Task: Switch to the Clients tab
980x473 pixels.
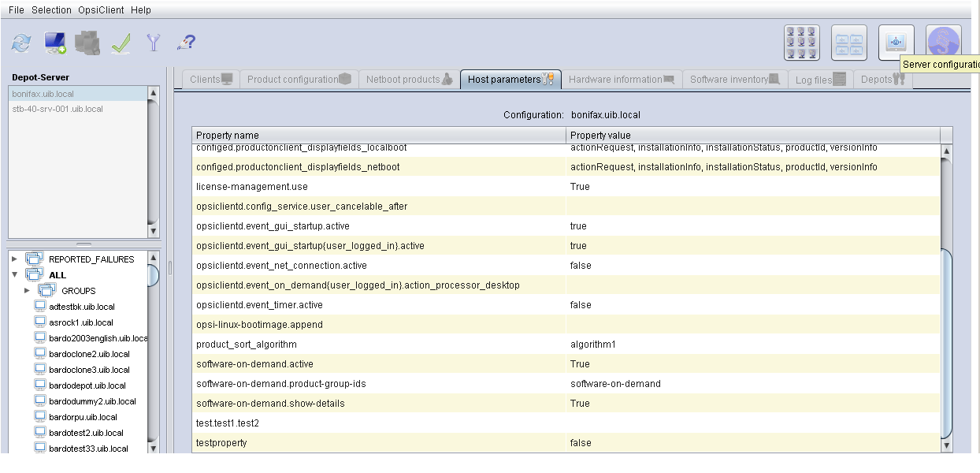Action: [x=211, y=79]
